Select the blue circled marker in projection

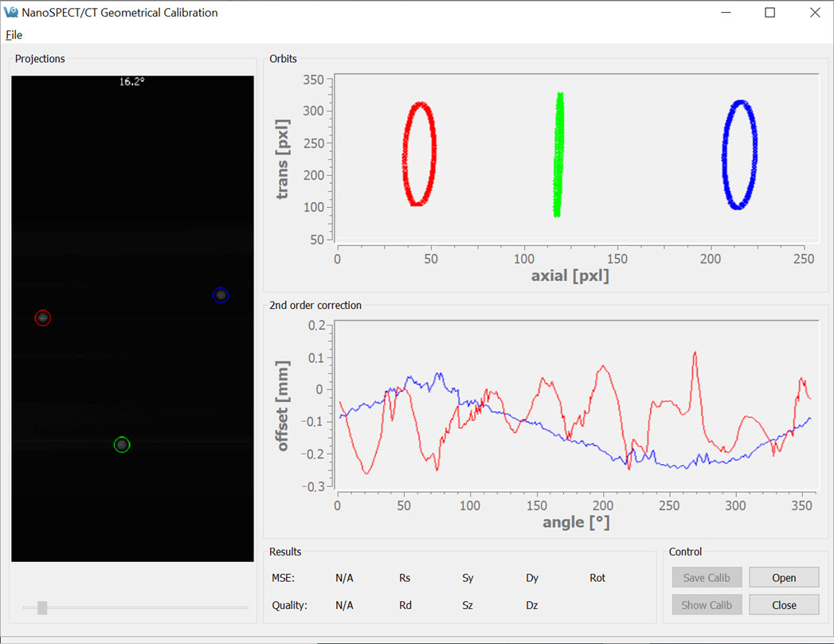tap(221, 295)
